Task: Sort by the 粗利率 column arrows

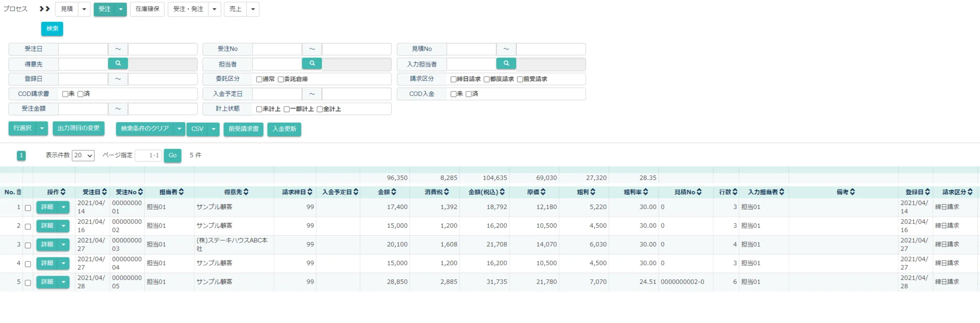Action: pyautogui.click(x=646, y=192)
